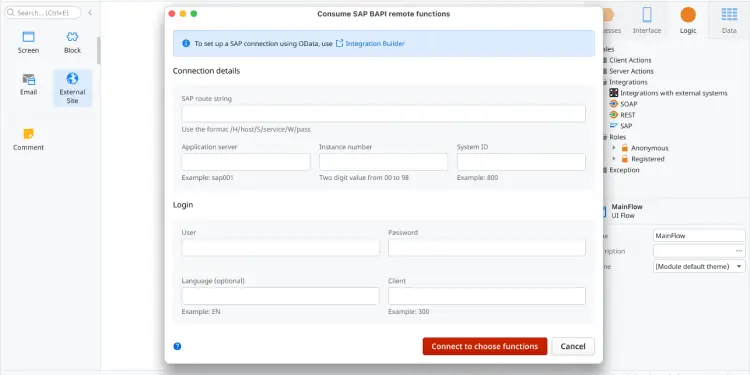
Task: Expand the Registered role node
Action: tap(614, 159)
